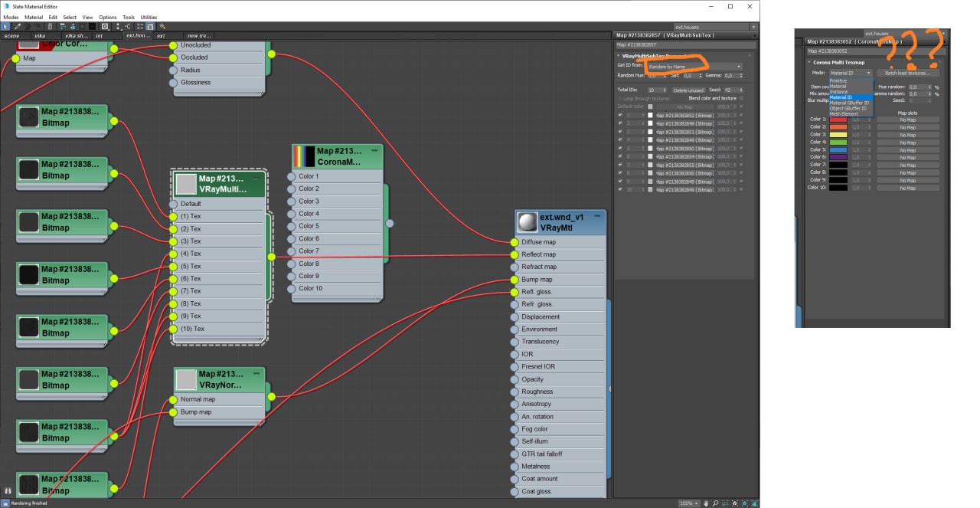The width and height of the screenshot is (980, 508).
Task: Toggle checkbox for texture ID 3 row
Action: click(x=620, y=131)
